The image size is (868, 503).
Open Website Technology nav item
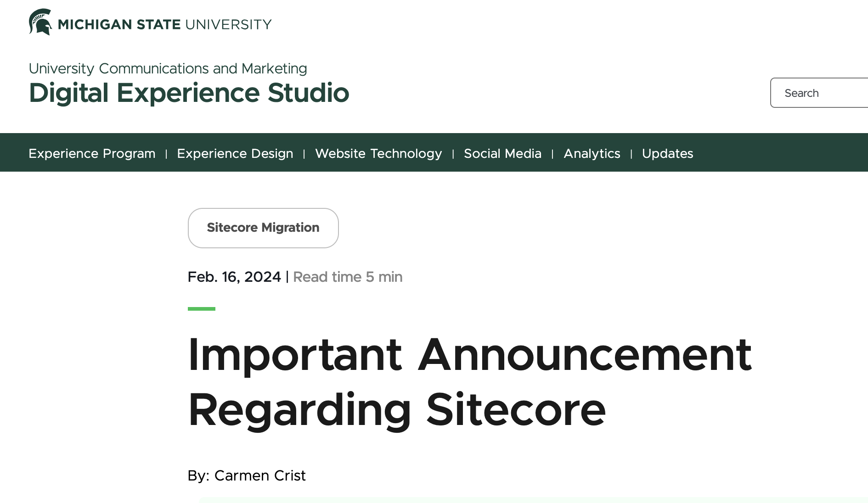(x=378, y=153)
